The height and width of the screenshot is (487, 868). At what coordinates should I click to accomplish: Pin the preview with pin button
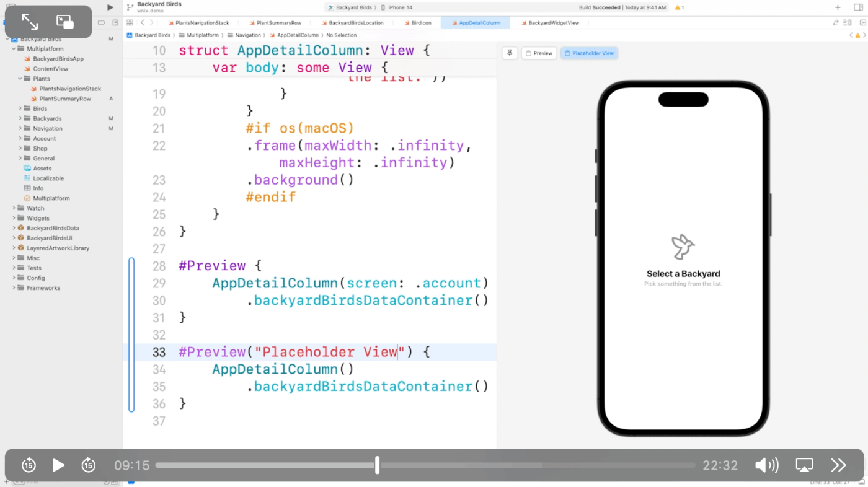tap(510, 53)
